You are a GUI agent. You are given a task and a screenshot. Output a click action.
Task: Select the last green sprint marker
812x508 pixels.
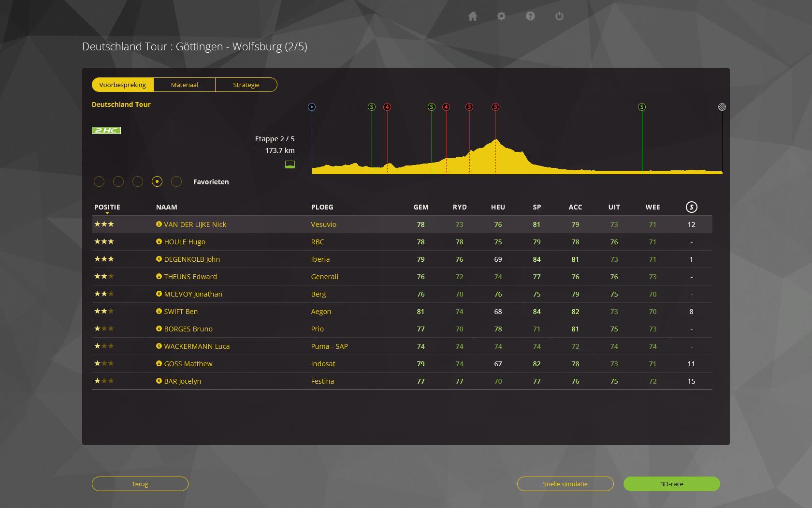point(642,107)
